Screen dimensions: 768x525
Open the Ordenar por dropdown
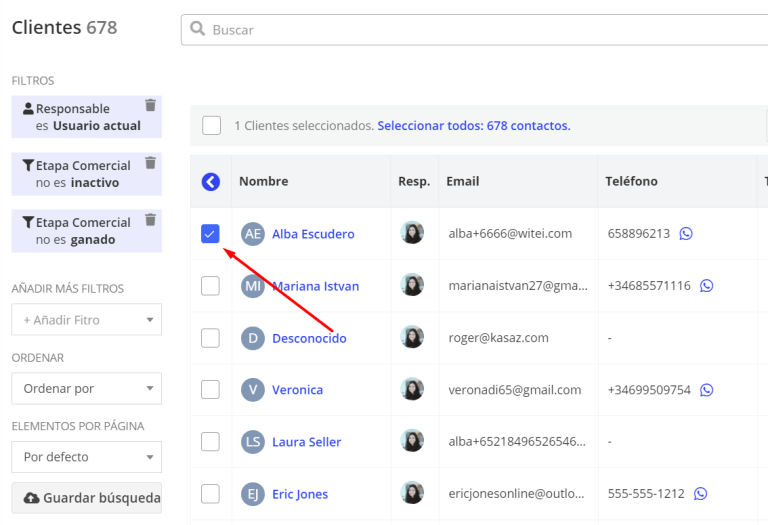[87, 388]
